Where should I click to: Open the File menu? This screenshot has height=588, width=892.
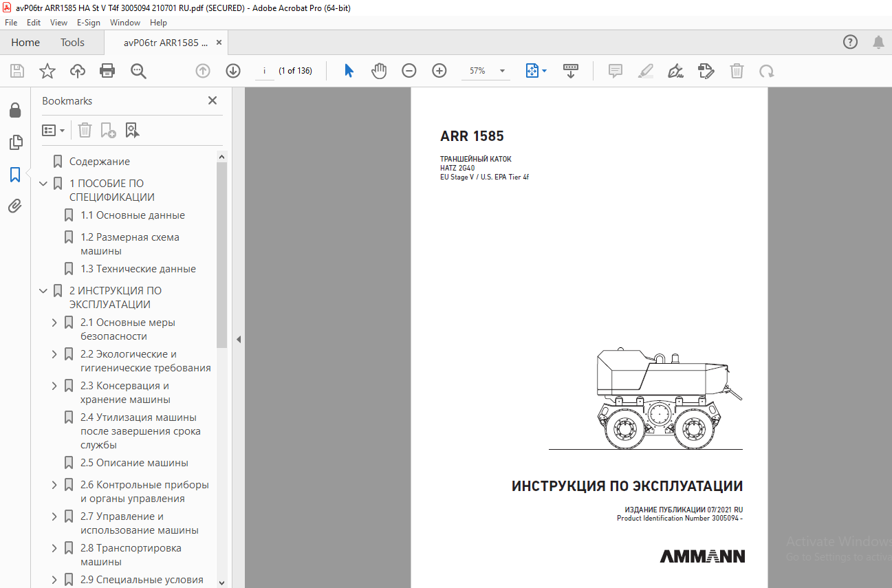click(11, 22)
